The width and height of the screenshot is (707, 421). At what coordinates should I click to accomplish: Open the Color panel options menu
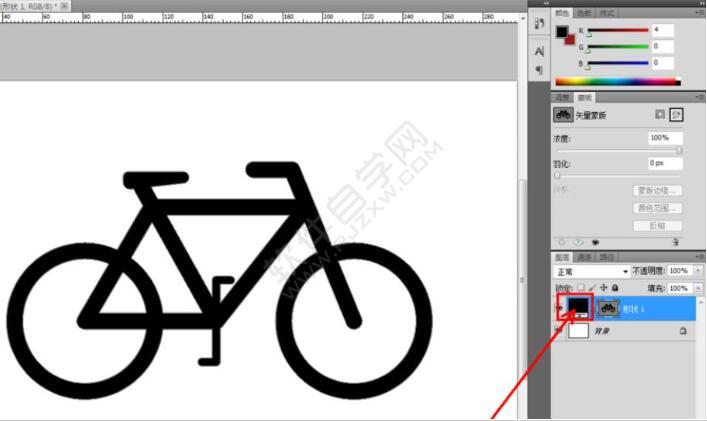pos(700,14)
